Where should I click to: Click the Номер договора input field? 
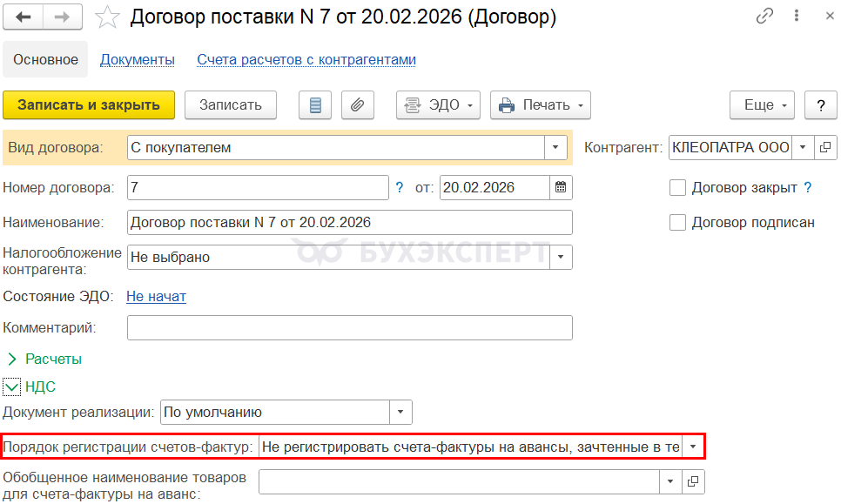pos(258,188)
